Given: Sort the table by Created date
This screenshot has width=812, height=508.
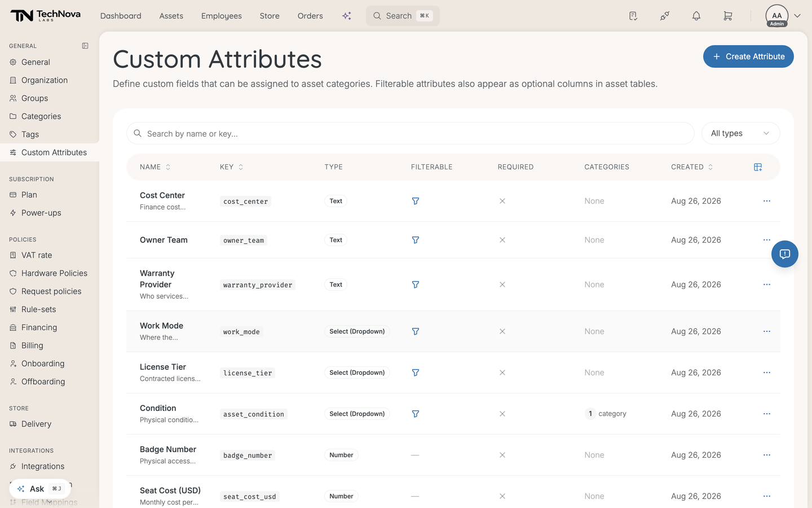Looking at the screenshot, I should click(692, 167).
